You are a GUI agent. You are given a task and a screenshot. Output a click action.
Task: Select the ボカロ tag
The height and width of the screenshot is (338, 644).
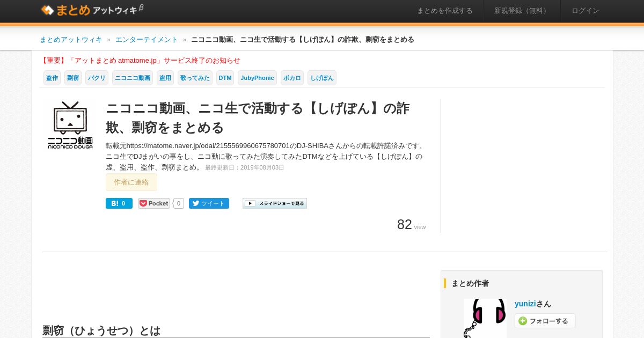coord(292,78)
